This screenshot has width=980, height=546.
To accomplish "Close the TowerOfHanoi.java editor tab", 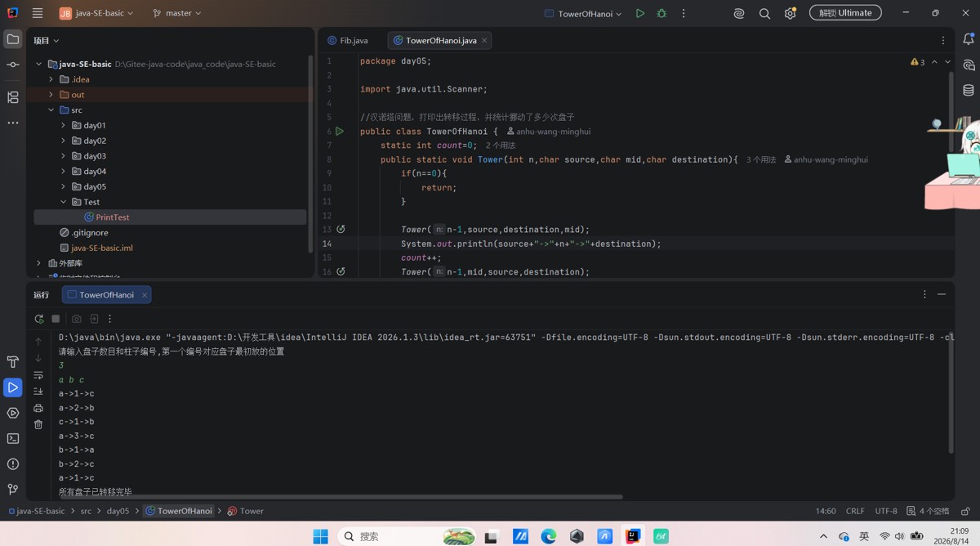I will (484, 40).
